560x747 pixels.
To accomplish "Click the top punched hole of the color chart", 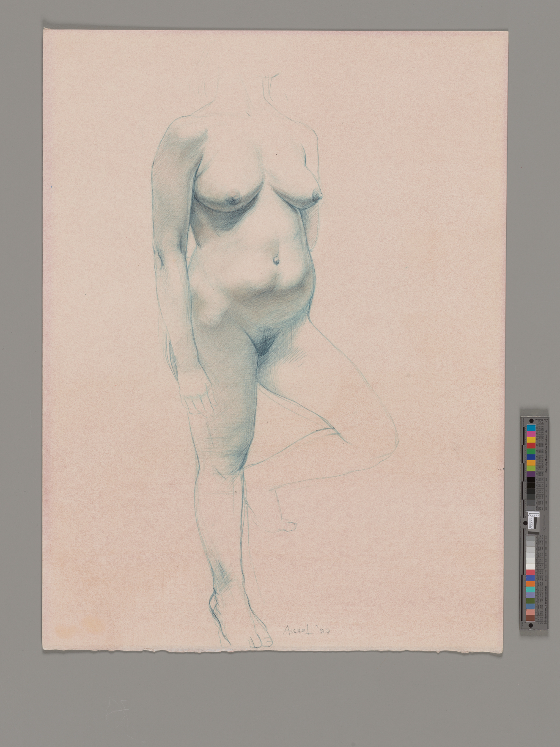I will (x=531, y=420).
